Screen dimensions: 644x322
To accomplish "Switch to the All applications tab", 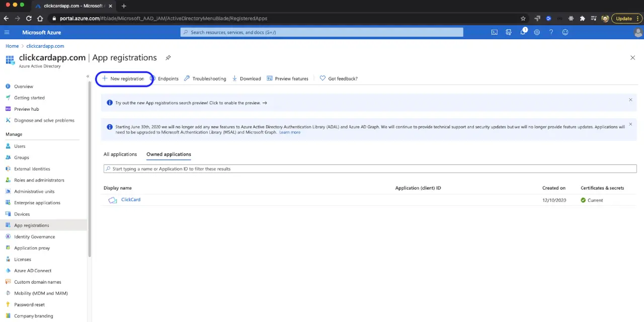I will 120,154.
